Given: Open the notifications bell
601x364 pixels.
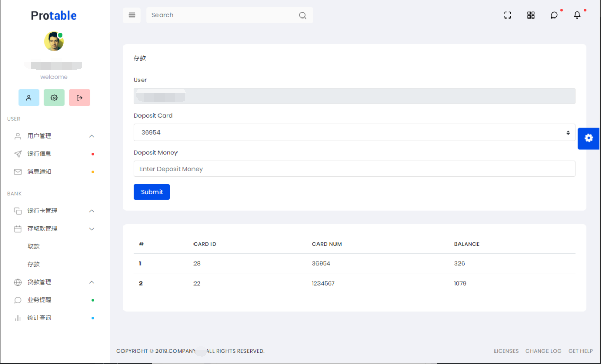Looking at the screenshot, I should [577, 15].
